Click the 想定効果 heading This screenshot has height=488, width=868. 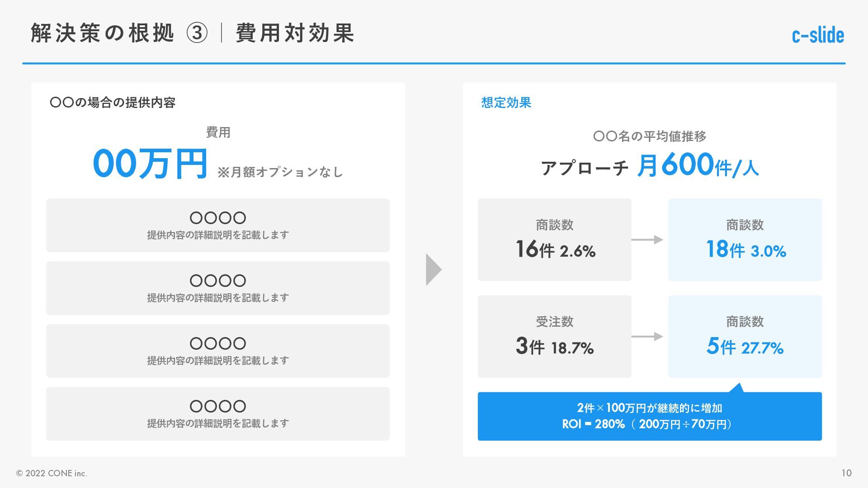pyautogui.click(x=506, y=103)
